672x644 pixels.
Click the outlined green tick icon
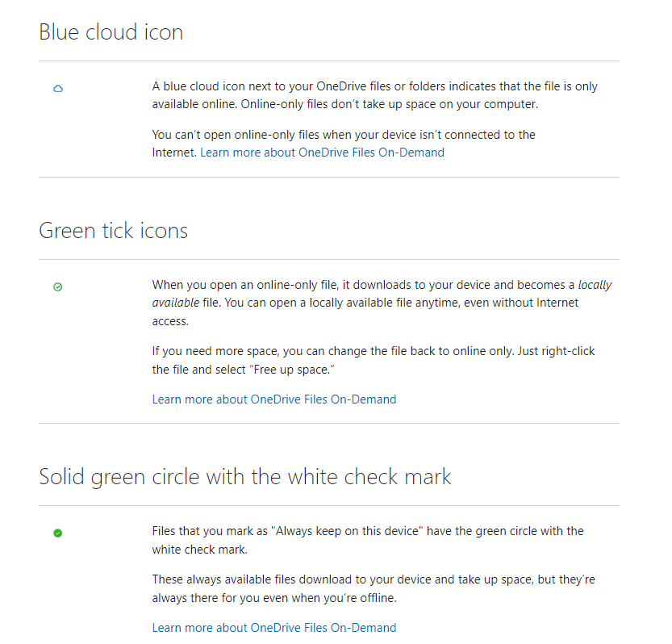(x=57, y=286)
